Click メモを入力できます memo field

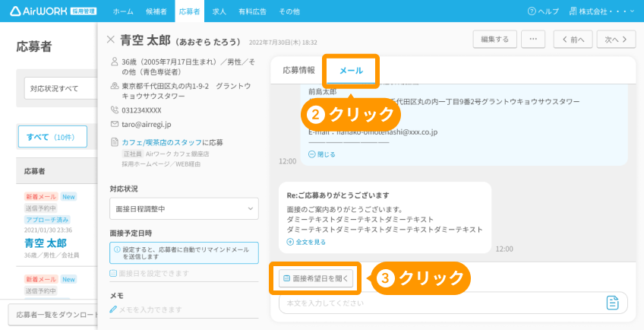pyautogui.click(x=184, y=309)
